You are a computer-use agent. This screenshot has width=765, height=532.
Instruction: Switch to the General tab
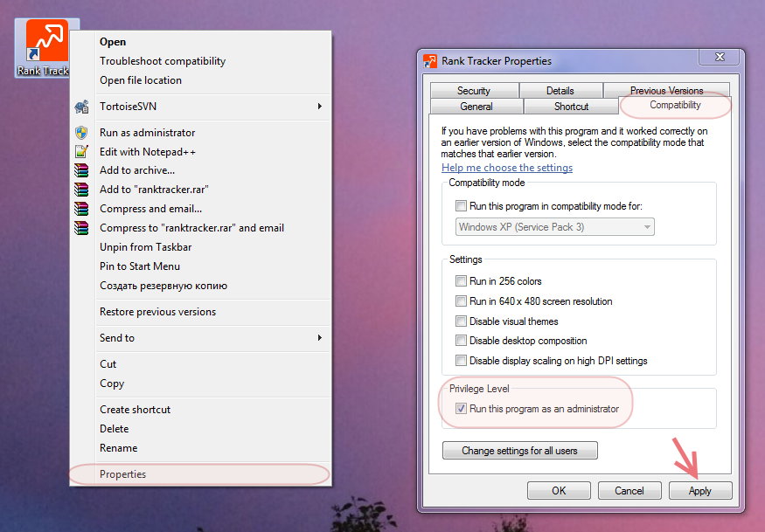pos(476,107)
